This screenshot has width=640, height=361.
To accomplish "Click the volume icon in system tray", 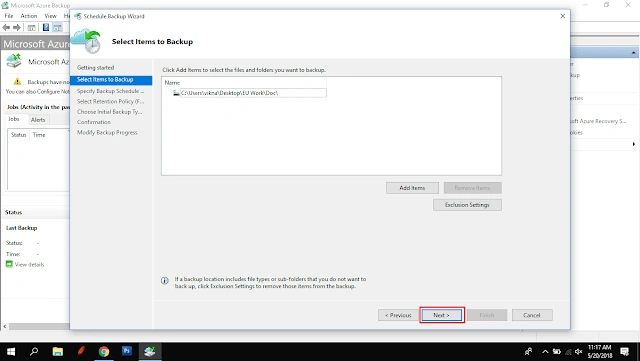I will 578,352.
